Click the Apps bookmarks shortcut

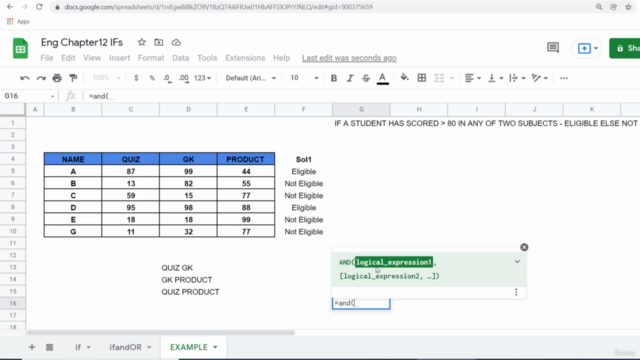(x=18, y=22)
